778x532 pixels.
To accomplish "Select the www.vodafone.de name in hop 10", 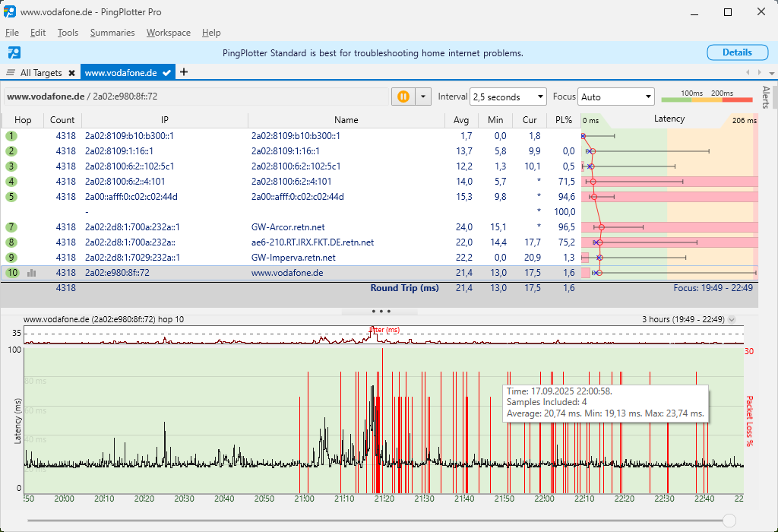I will (287, 273).
